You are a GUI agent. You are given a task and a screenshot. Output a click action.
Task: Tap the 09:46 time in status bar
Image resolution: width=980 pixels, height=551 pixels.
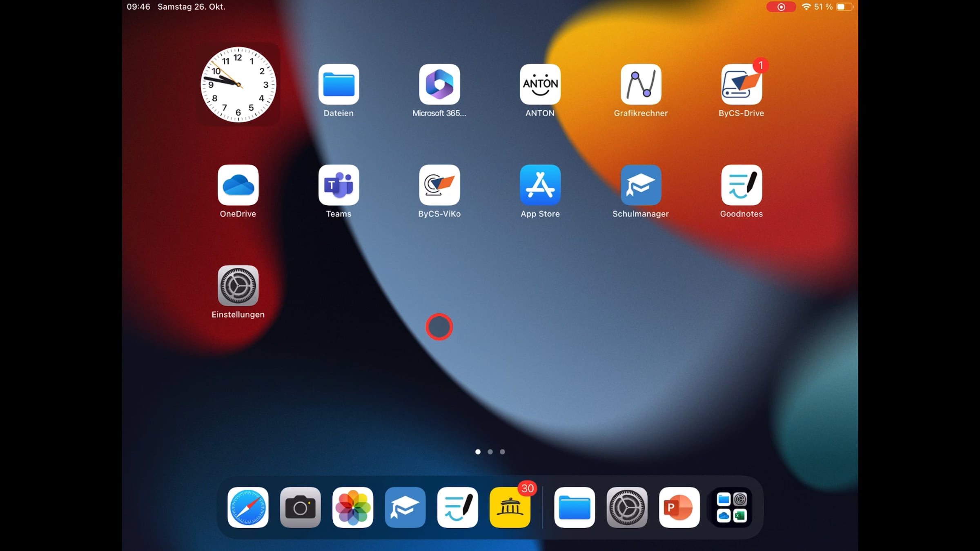pyautogui.click(x=138, y=7)
